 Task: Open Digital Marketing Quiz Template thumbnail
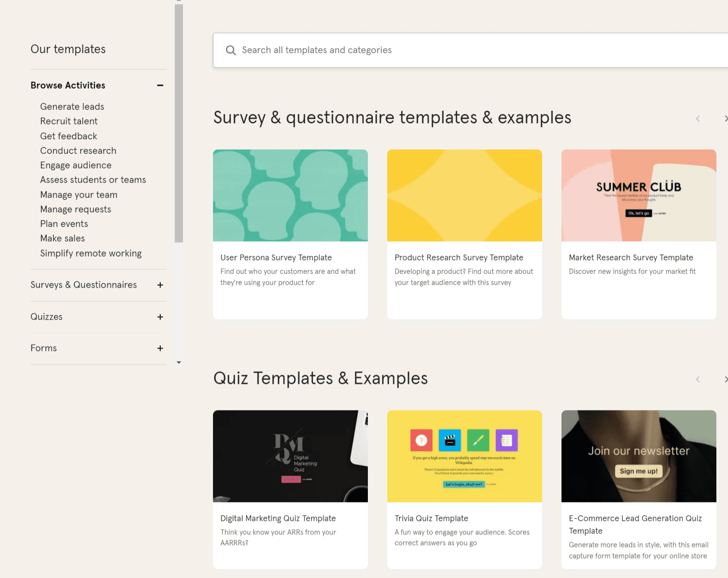290,456
